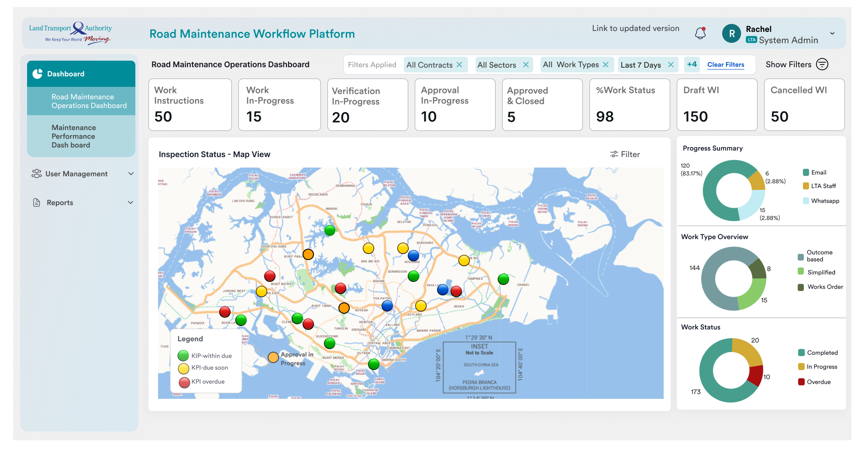
Task: Click the Work Type Overview donut chart
Action: coord(734,278)
